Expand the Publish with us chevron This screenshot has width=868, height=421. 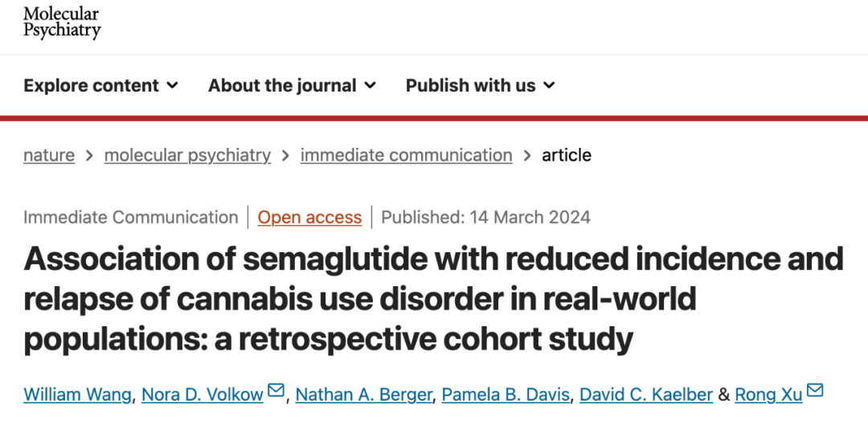click(549, 85)
